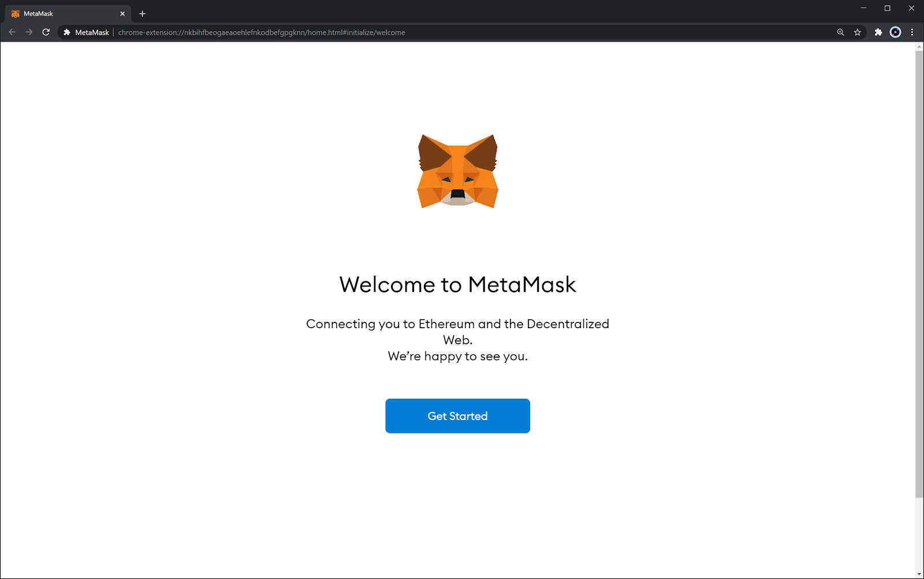Screen dimensions: 924x579
Task: Go back using the browser back arrow
Action: pos(12,32)
